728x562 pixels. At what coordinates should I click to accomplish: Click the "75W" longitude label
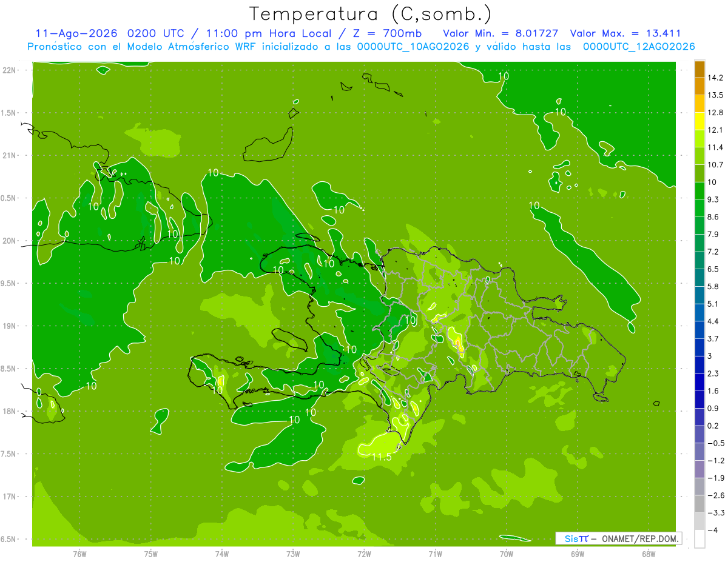[151, 554]
